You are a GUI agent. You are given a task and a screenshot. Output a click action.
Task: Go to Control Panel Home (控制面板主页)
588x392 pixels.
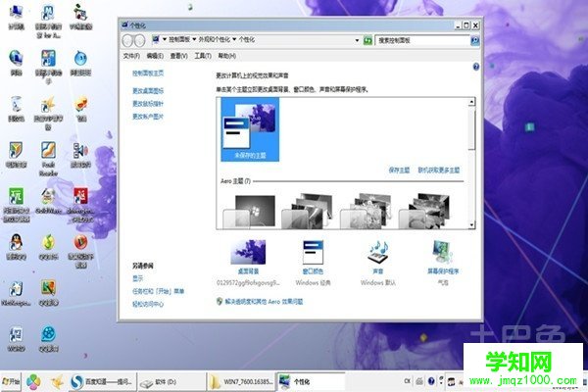(148, 73)
